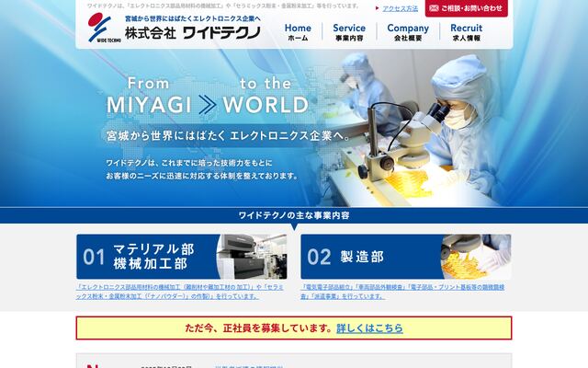Open the 02 製造部 banner
This screenshot has width=588, height=368.
(406, 257)
